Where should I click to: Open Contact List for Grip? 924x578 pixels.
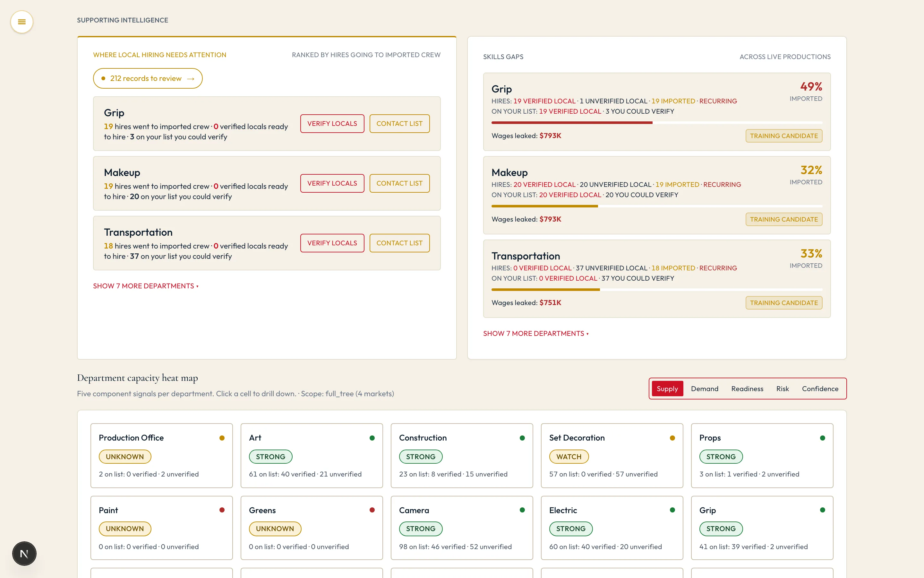pos(399,124)
